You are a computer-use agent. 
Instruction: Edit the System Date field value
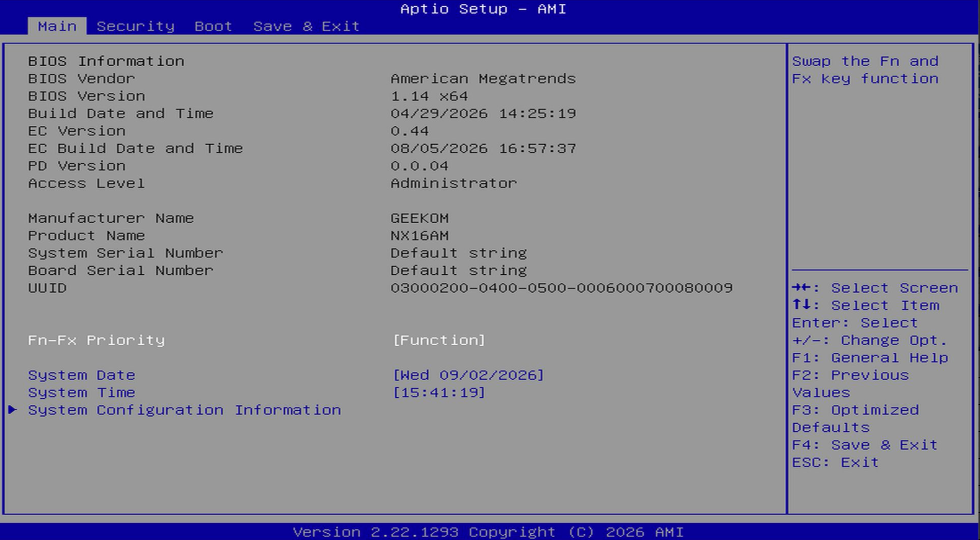tap(468, 375)
